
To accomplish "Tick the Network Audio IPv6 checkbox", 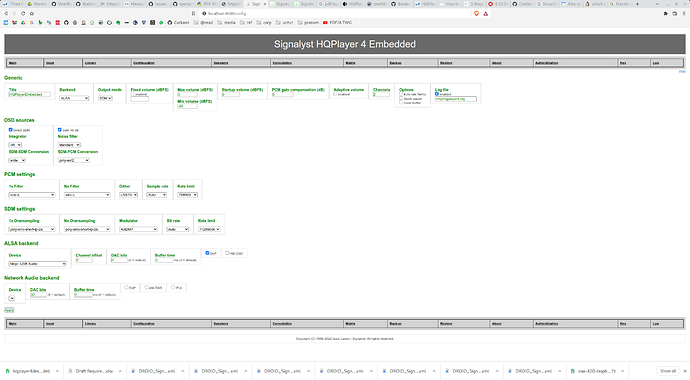I will click(173, 287).
